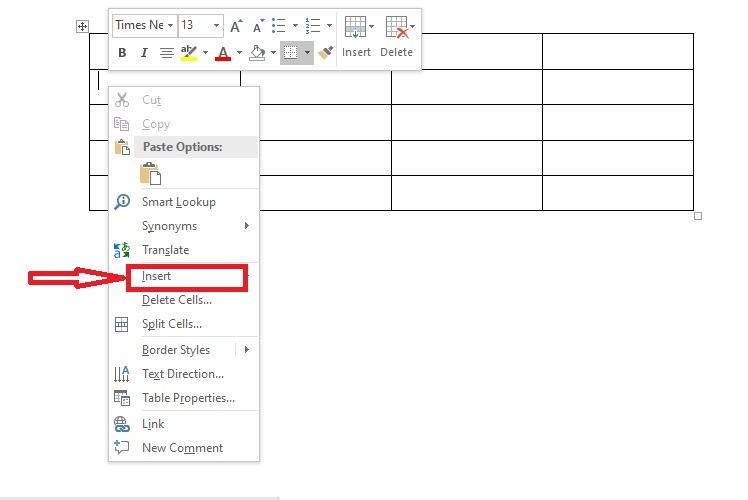Viewport: 748px width, 500px height.
Task: Select Link in the context menu
Action: pyautogui.click(x=184, y=424)
